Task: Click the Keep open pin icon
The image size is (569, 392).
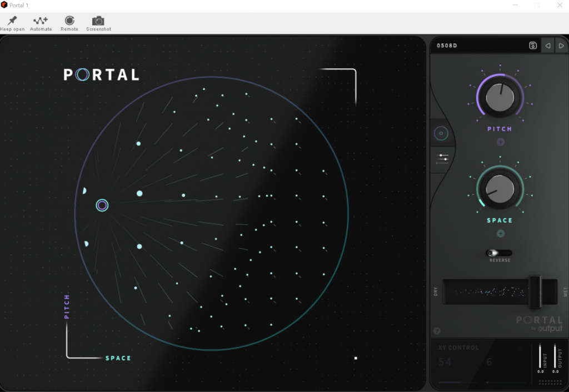Action: [12, 21]
